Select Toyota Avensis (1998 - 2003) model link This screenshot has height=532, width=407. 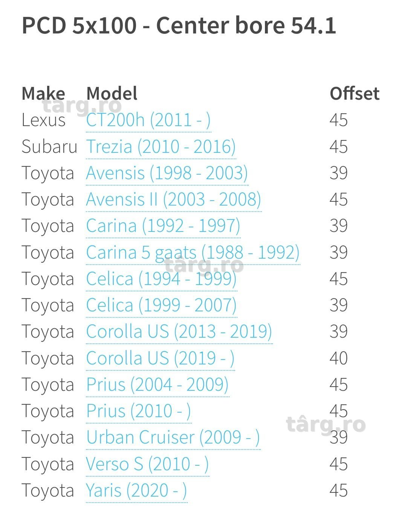tap(167, 173)
